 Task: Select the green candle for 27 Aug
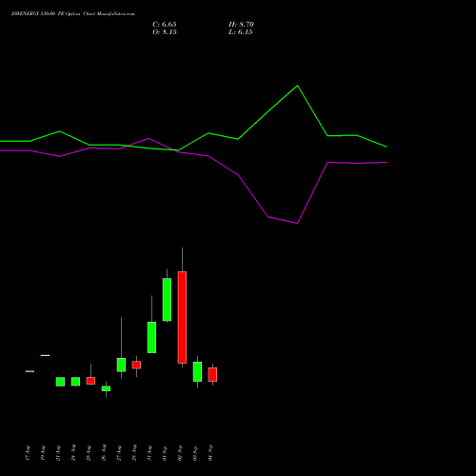121,365
